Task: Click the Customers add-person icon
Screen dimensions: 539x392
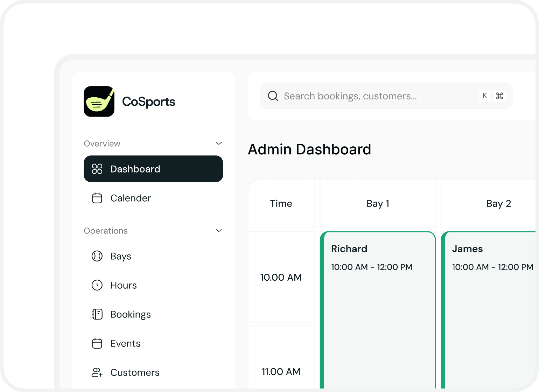Action: point(97,372)
